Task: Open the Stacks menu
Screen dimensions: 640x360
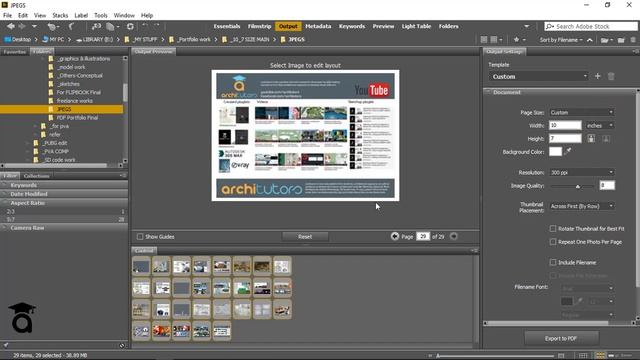Action: [60, 16]
